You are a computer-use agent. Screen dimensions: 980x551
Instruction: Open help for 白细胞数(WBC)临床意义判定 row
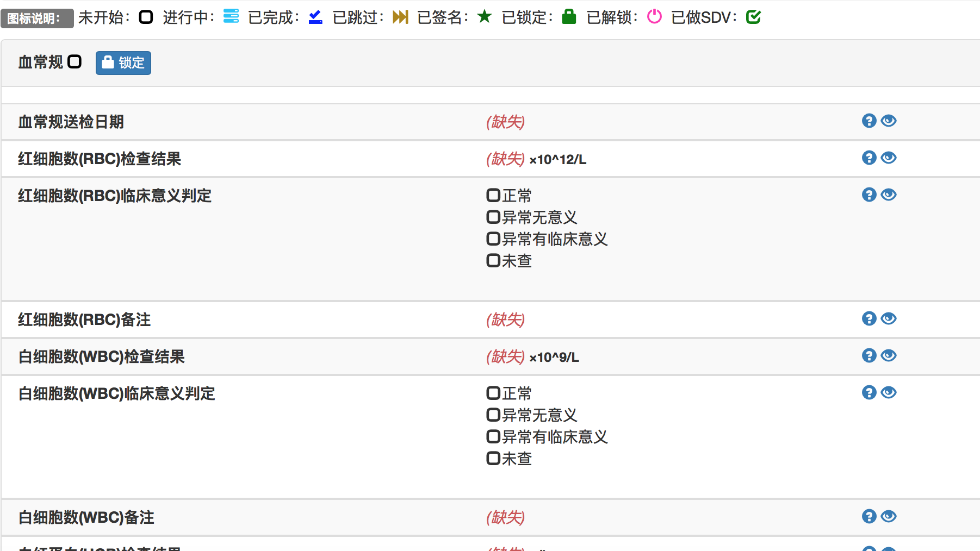click(869, 392)
